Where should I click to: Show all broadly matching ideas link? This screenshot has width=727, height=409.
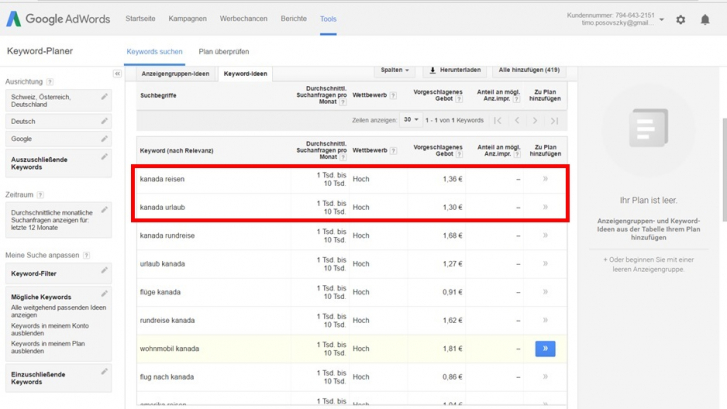[58, 311]
